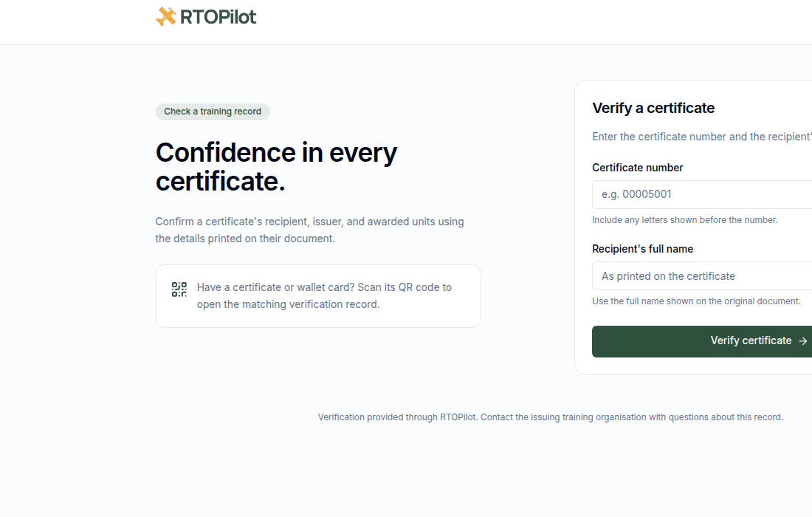Click the 'Certificate number' field label

pyautogui.click(x=638, y=168)
